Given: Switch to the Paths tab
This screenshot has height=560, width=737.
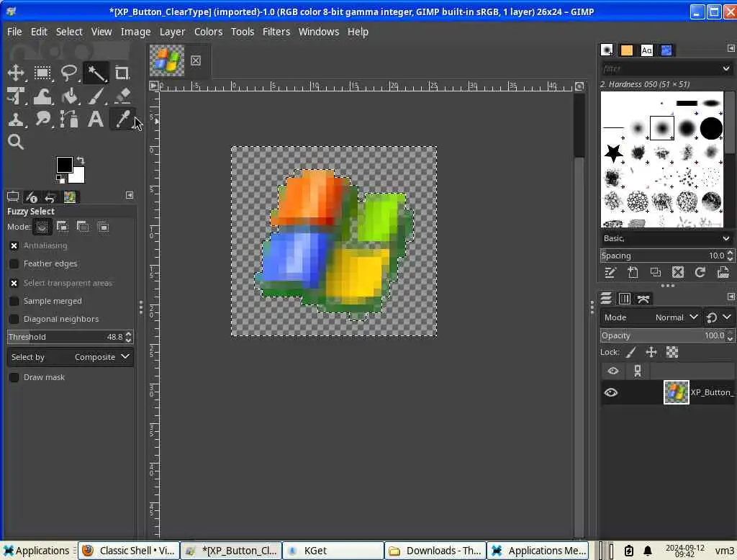Looking at the screenshot, I should 643,299.
